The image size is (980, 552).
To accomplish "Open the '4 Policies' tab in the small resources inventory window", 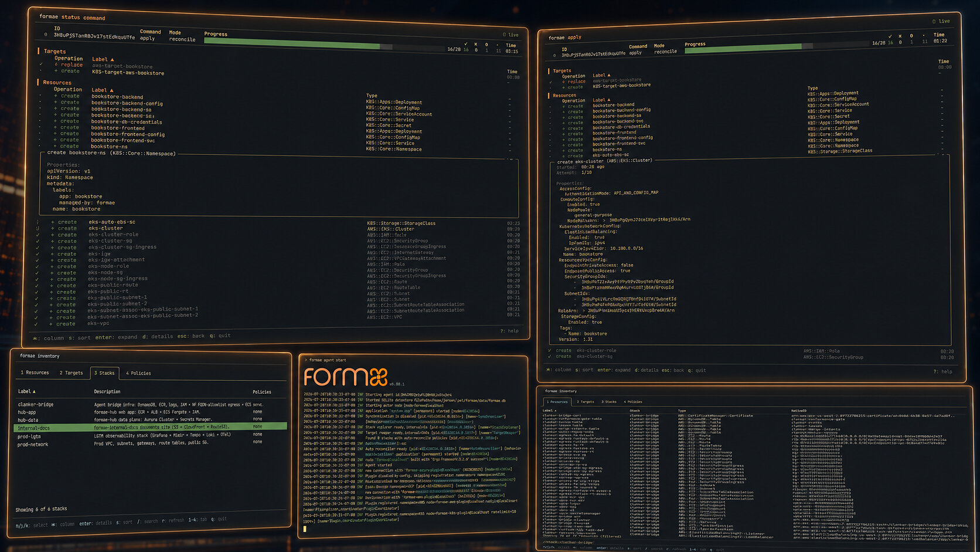I will 632,402.
